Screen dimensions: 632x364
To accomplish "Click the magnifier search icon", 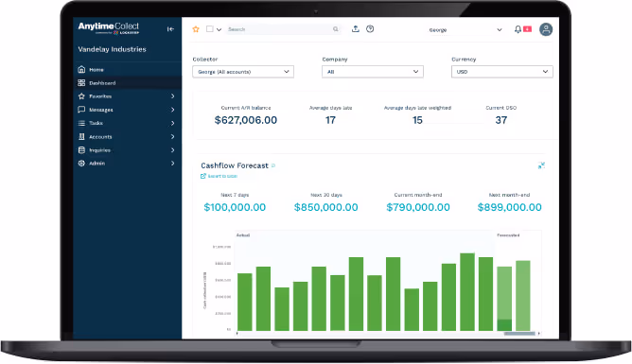I will click(x=335, y=29).
